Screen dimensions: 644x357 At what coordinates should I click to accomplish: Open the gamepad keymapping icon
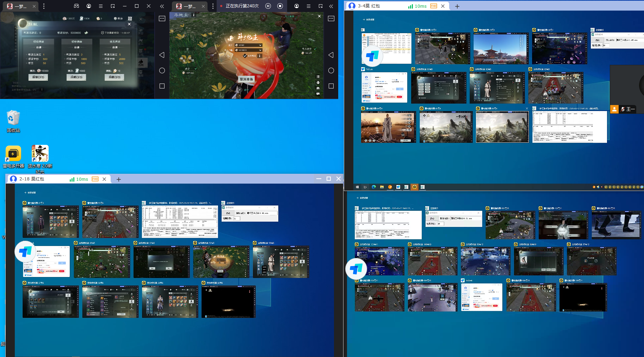76,6
